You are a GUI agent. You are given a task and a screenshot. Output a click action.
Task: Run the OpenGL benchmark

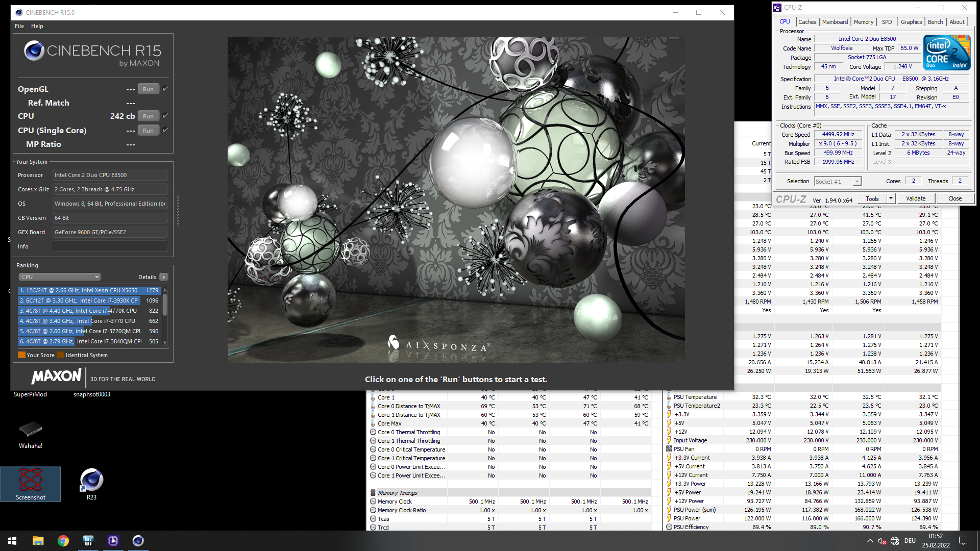click(148, 89)
